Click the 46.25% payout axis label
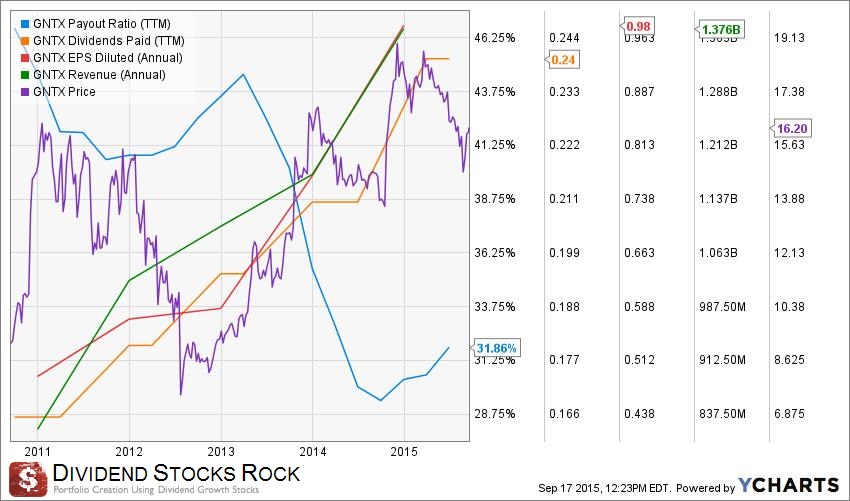The width and height of the screenshot is (850, 501). [495, 38]
